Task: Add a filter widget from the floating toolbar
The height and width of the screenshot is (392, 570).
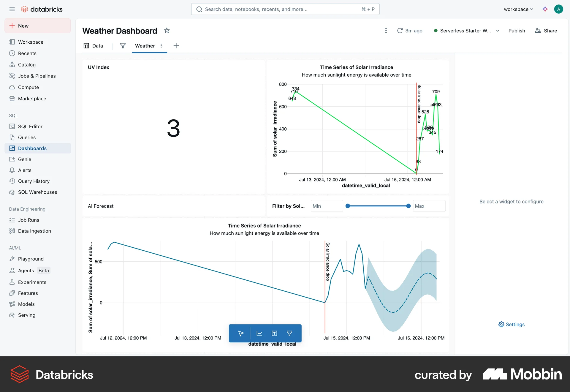Action: 289,333
